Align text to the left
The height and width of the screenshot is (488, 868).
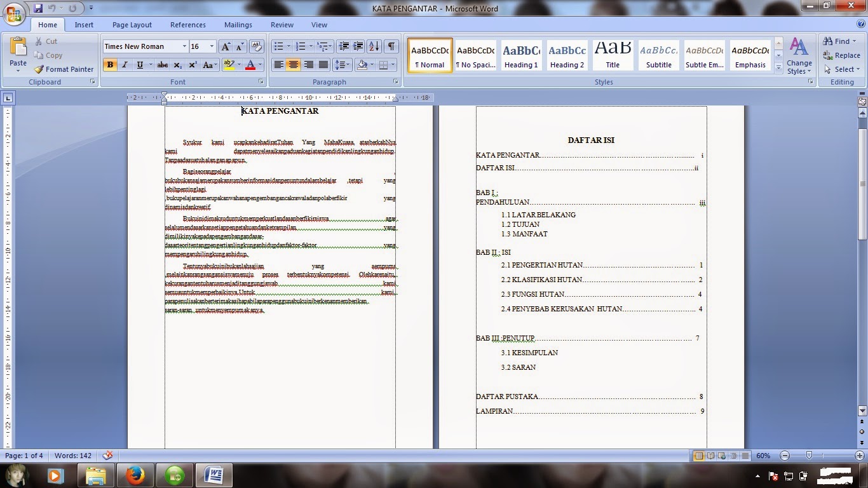[x=278, y=65]
